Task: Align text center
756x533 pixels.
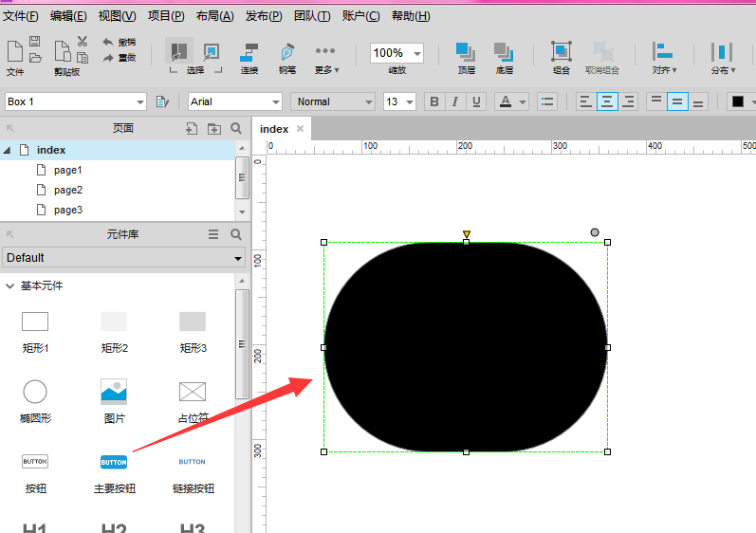Action: [x=607, y=101]
